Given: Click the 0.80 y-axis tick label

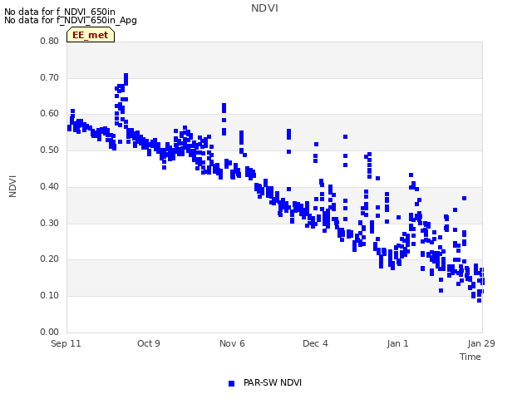Looking at the screenshot, I should [50, 41].
